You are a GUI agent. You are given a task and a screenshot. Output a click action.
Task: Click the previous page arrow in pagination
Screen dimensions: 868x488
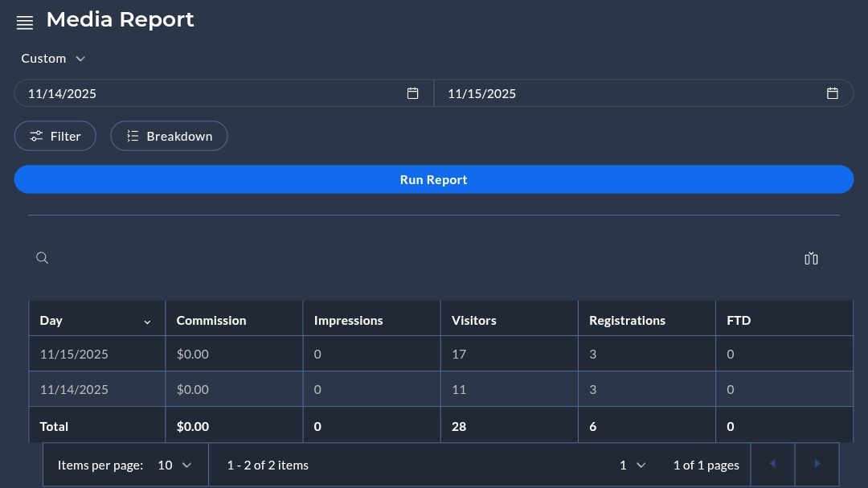(x=772, y=464)
